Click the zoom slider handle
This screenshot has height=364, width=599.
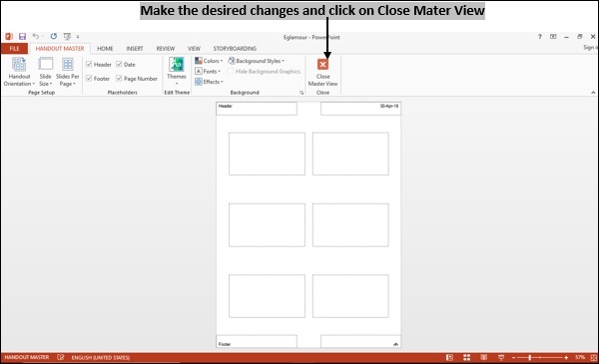(529, 357)
